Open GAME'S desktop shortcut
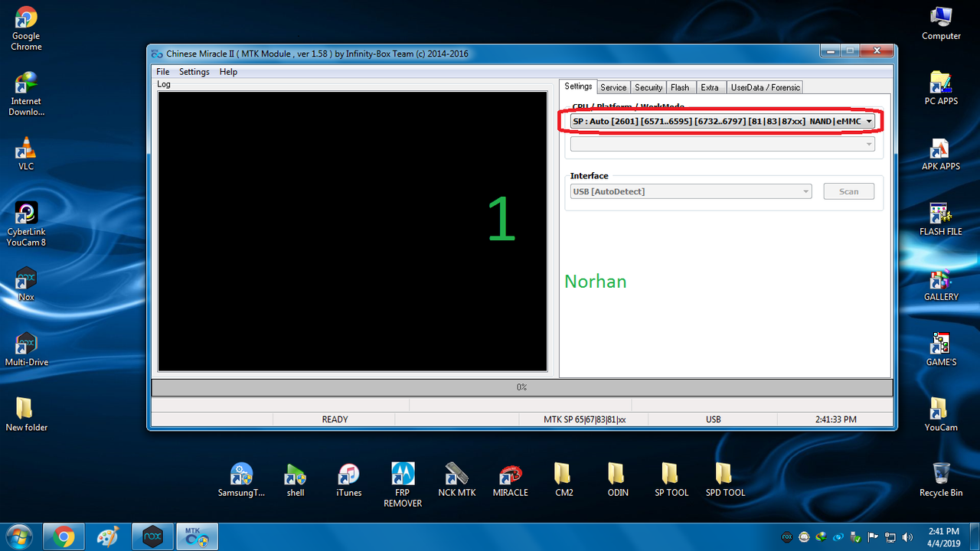This screenshot has height=551, width=980. (941, 349)
